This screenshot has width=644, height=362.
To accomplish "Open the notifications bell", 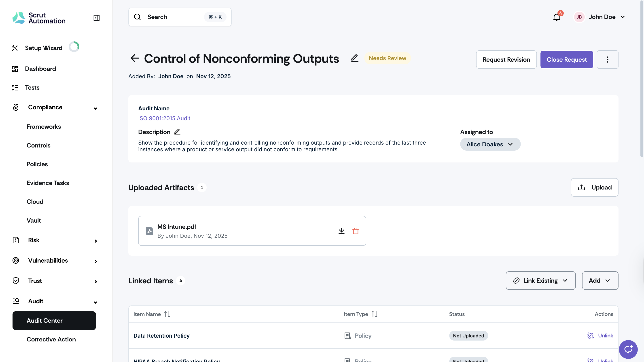I will pyautogui.click(x=557, y=17).
